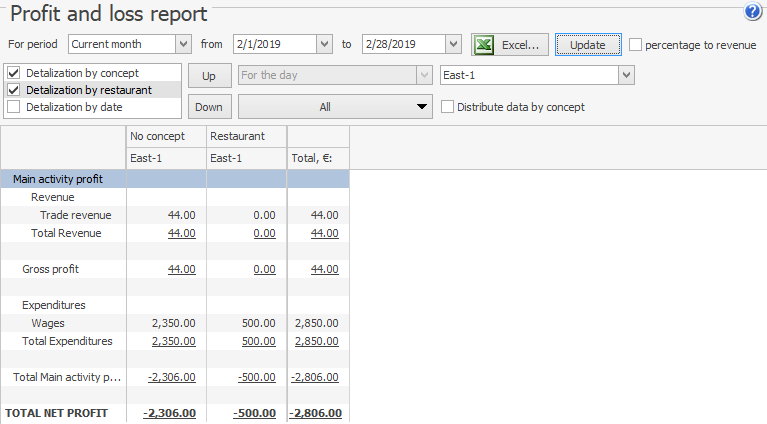Screen dimensions: 767x424
Task: Uncheck Detalization by concept
Action: pos(14,73)
